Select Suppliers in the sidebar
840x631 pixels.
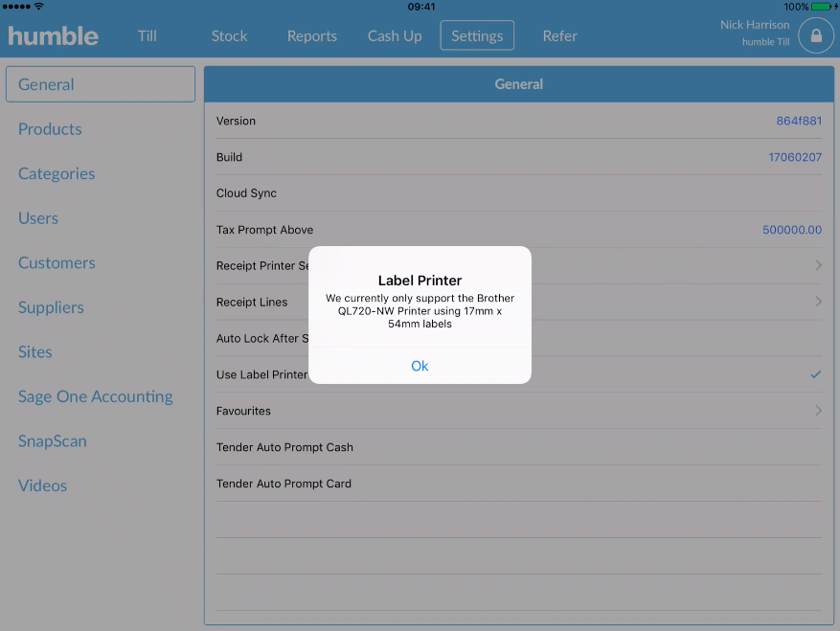(x=51, y=307)
